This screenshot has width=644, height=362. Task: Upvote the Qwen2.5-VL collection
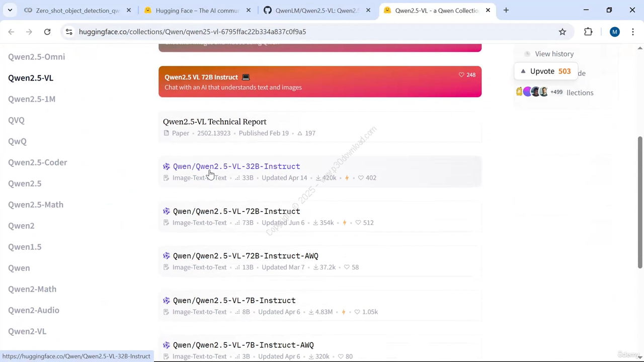tap(545, 71)
